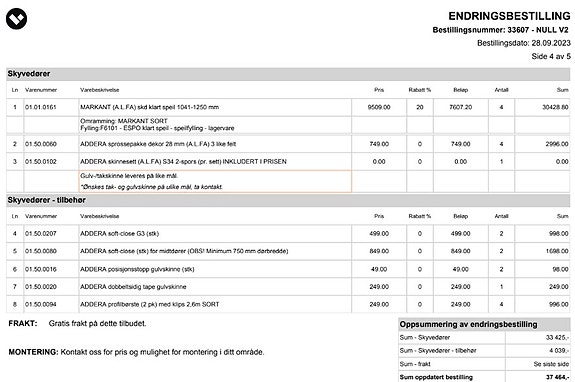Click the final total 37 464,-

click(x=557, y=377)
